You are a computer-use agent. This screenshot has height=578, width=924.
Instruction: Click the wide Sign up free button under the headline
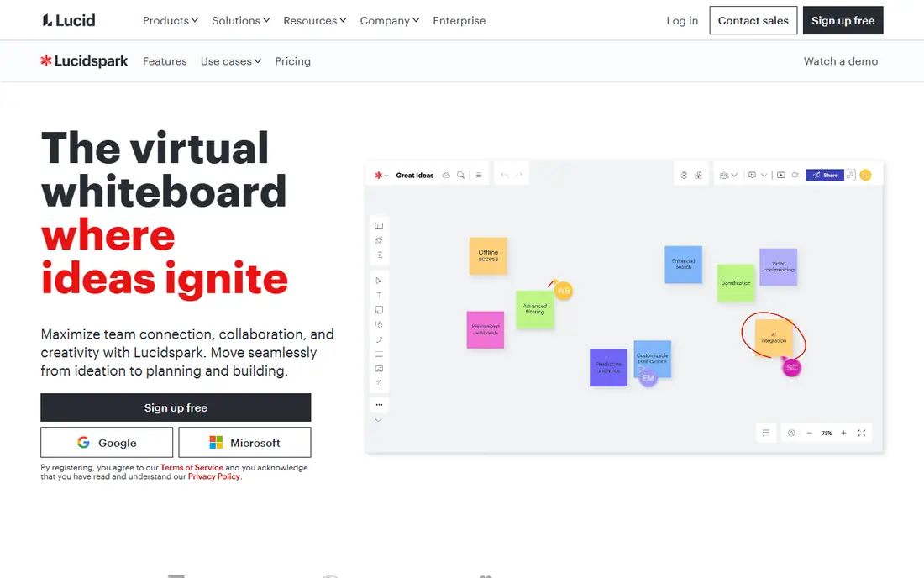(176, 407)
